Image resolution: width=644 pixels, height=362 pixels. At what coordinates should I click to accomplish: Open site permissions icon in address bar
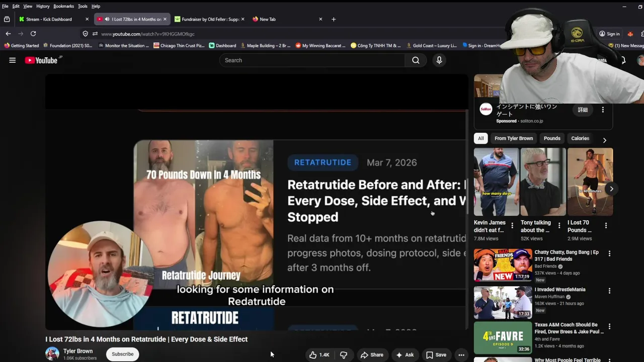pos(95,34)
